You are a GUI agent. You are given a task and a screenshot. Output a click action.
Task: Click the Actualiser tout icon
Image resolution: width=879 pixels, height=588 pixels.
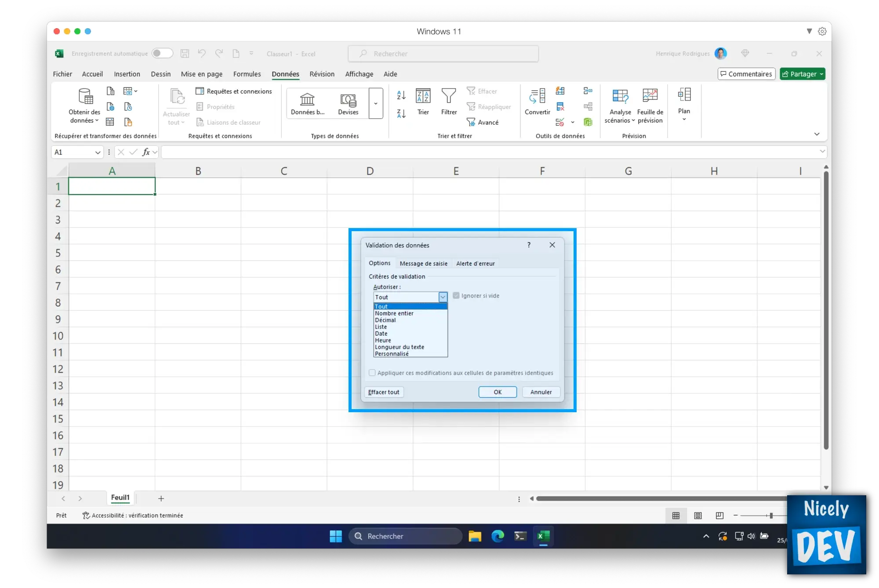click(177, 96)
